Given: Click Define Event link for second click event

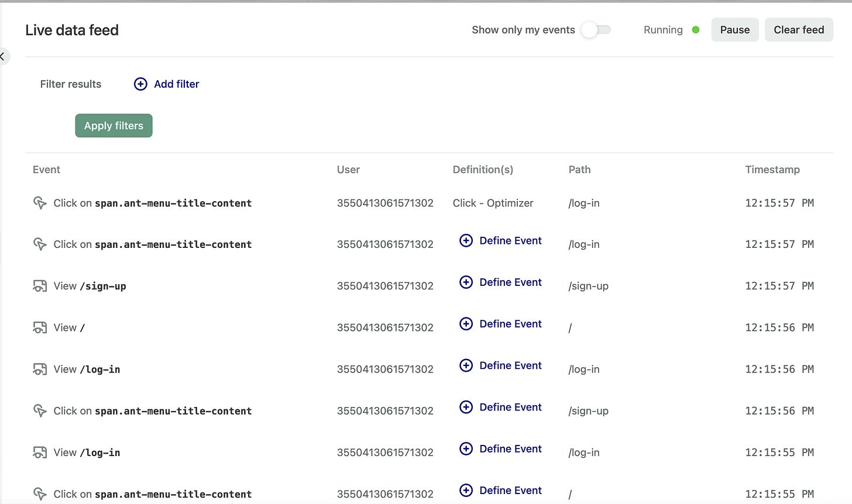Looking at the screenshot, I should 510,241.
